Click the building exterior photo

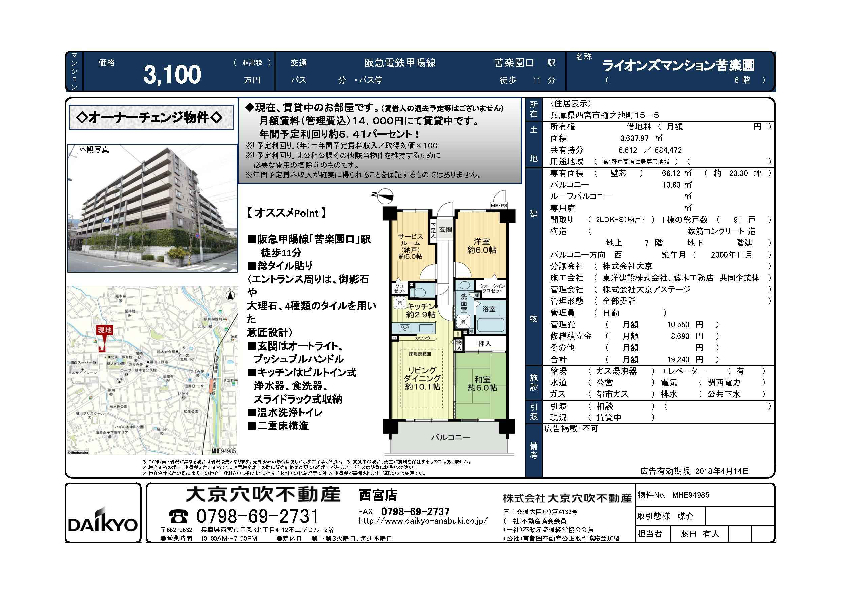[x=146, y=208]
